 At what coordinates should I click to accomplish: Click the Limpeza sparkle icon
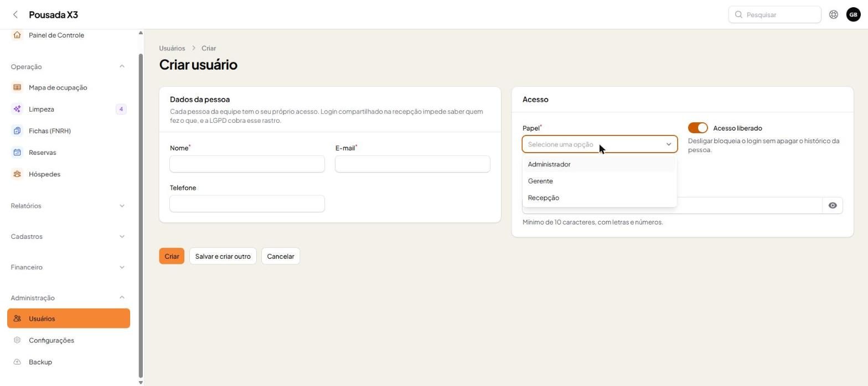[17, 109]
